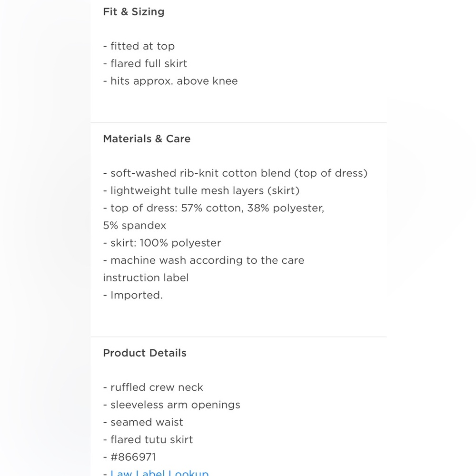
Task: Click the 'seamed waist' line
Action: tap(143, 422)
